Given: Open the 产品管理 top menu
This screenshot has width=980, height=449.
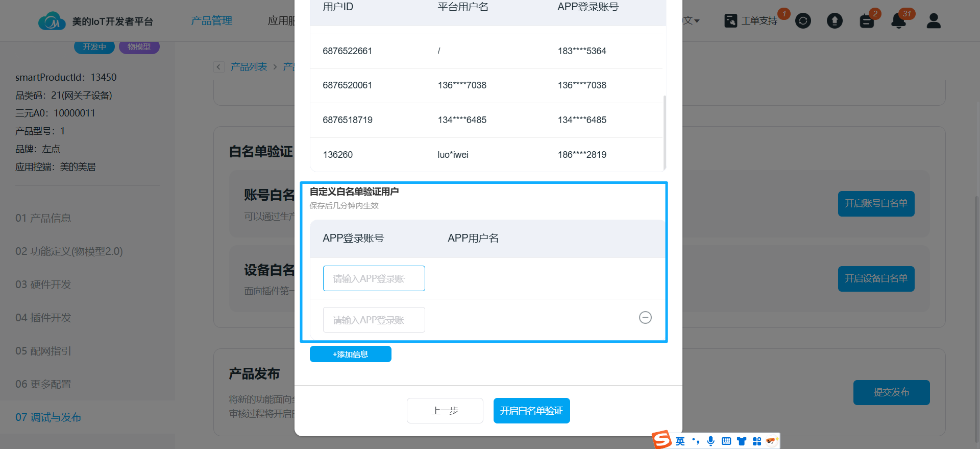Looking at the screenshot, I should 211,21.
